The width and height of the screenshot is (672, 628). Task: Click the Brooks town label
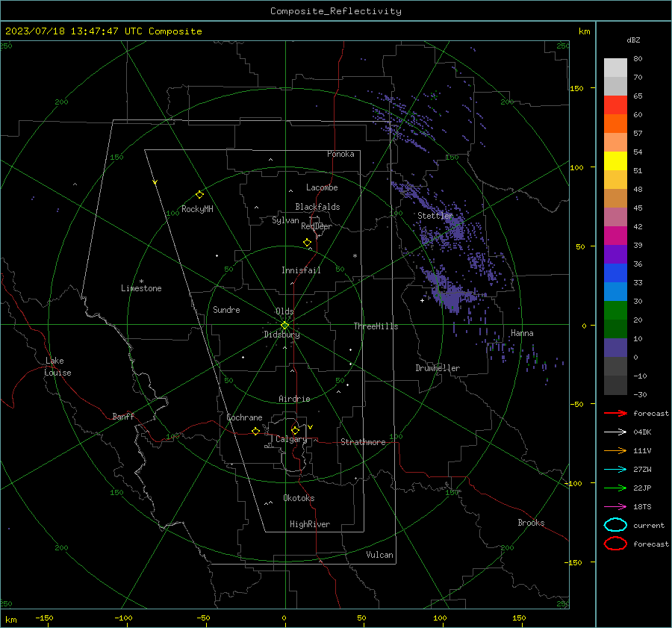click(x=531, y=523)
